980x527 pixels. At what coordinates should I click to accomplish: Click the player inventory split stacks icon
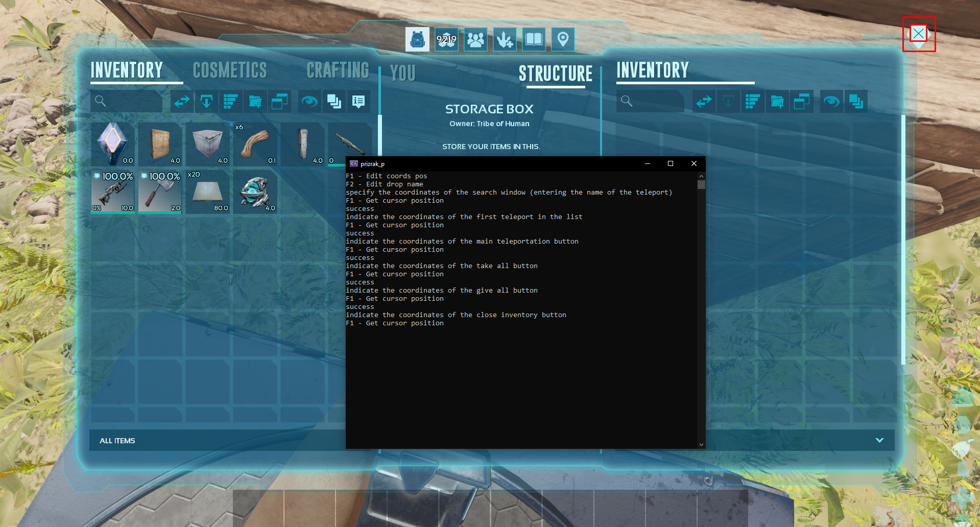(280, 102)
